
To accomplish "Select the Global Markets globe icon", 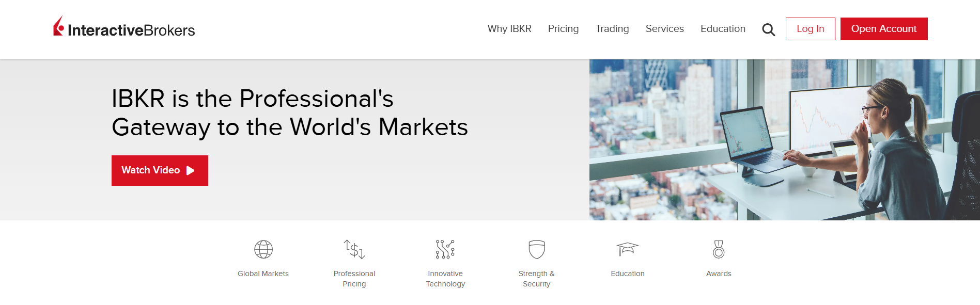I will [263, 249].
